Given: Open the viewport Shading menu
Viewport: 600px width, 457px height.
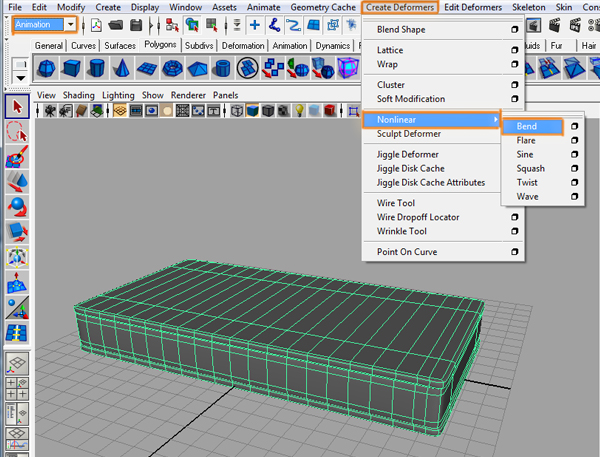Looking at the screenshot, I should click(x=78, y=95).
